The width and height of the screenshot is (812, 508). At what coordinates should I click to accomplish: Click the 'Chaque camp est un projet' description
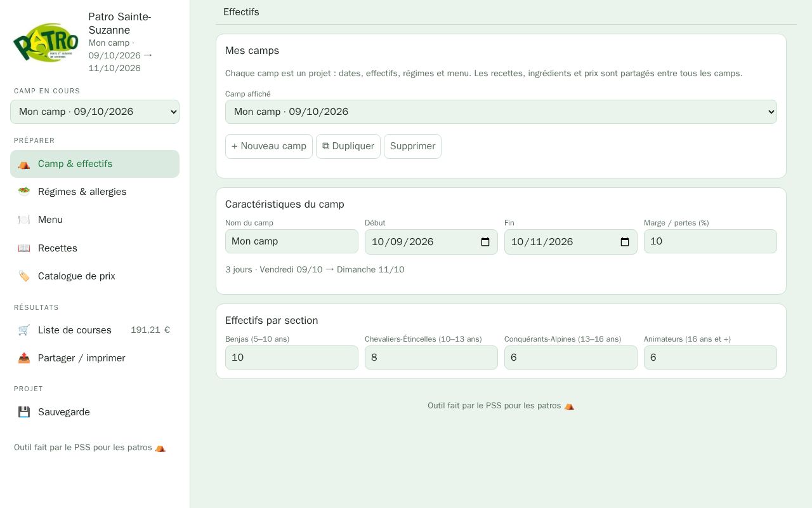483,74
